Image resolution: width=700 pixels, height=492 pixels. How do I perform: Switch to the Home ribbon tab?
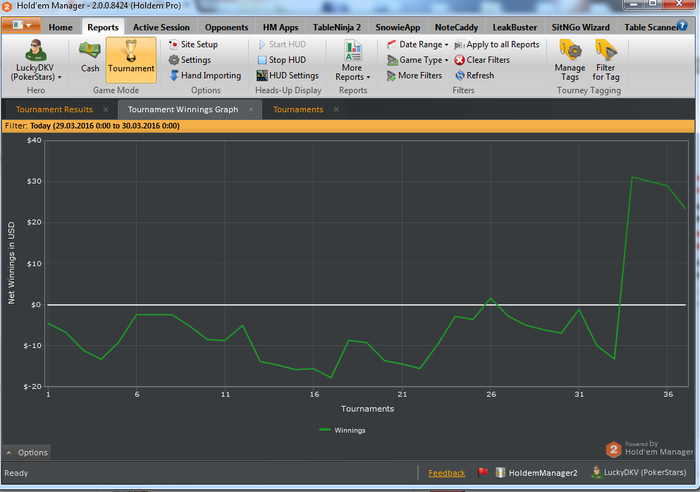coord(60,27)
